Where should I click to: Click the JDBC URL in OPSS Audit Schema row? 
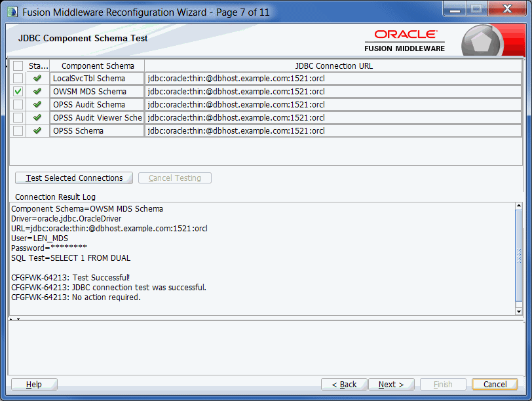(333, 104)
